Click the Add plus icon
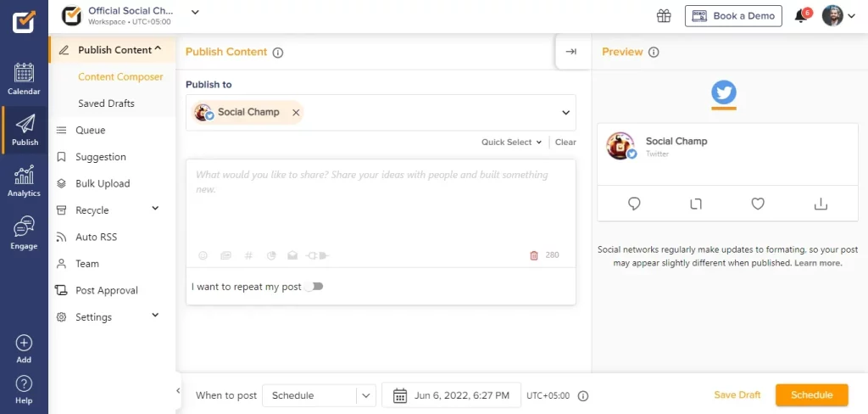 (x=24, y=344)
